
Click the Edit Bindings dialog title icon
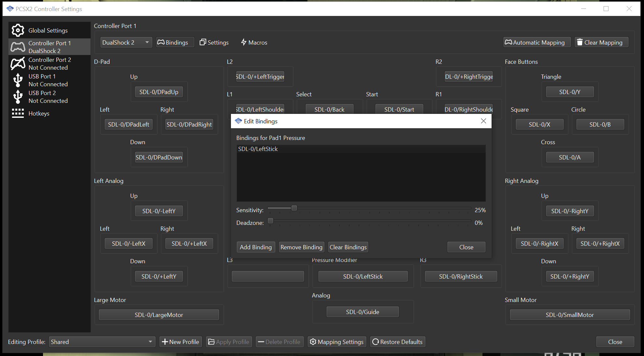238,121
